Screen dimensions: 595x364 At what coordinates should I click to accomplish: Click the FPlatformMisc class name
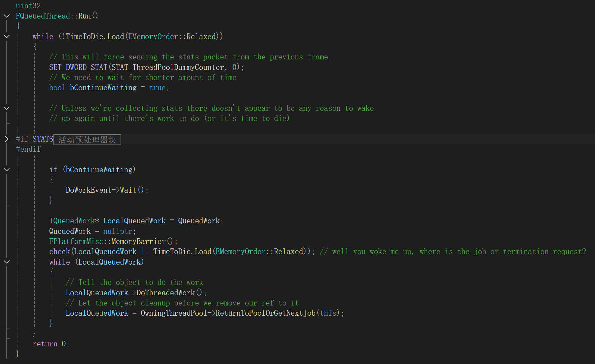[76, 241]
